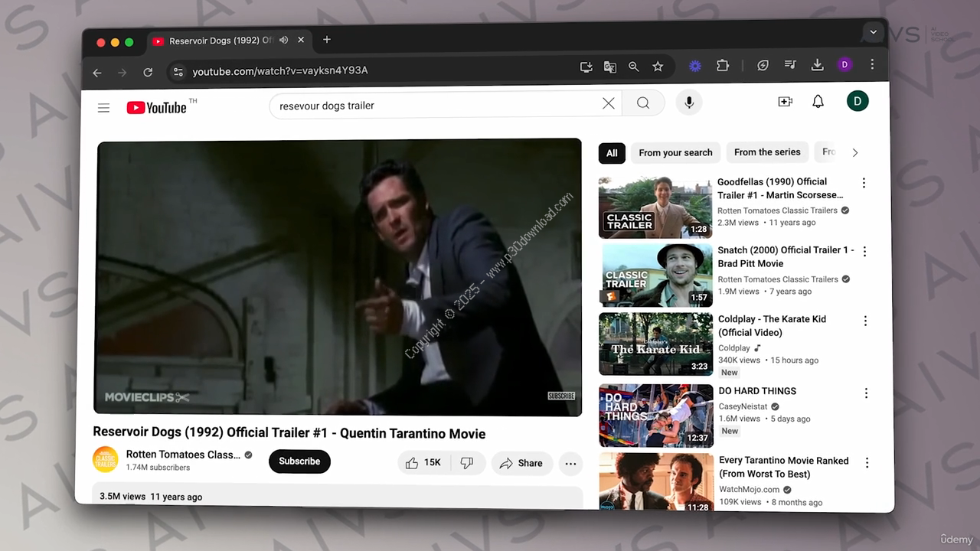
Task: Clear the search box text
Action: click(608, 103)
